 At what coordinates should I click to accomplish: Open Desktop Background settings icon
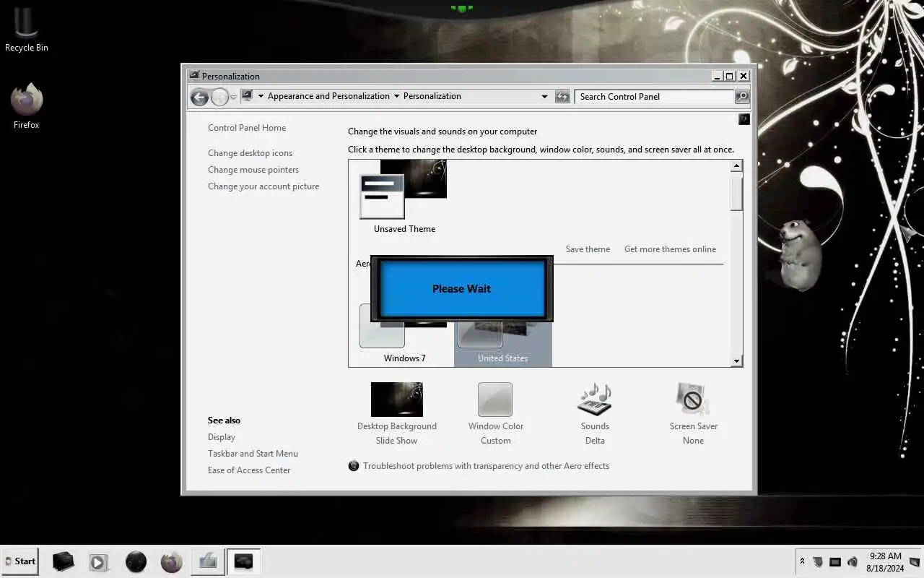[396, 400]
